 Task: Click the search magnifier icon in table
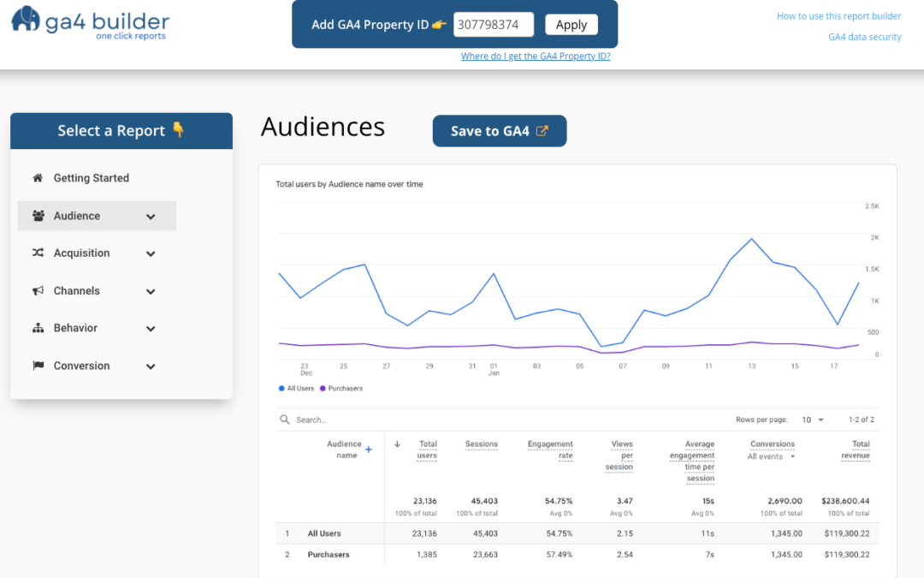(285, 420)
